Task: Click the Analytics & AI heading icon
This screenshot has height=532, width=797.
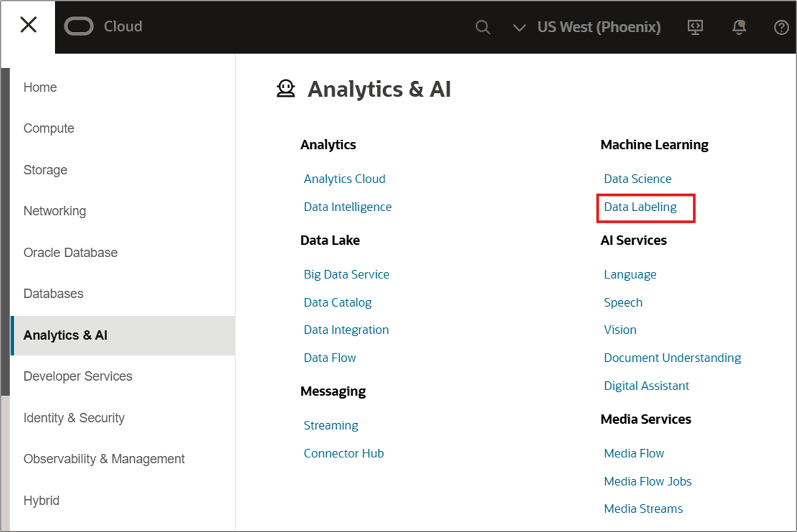Action: pyautogui.click(x=286, y=89)
